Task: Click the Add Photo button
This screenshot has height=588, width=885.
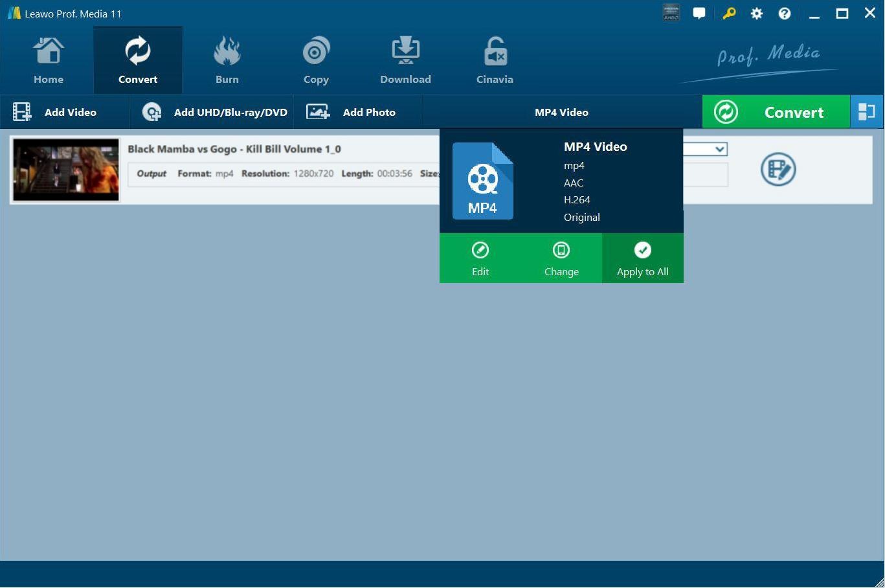Action: coord(352,112)
